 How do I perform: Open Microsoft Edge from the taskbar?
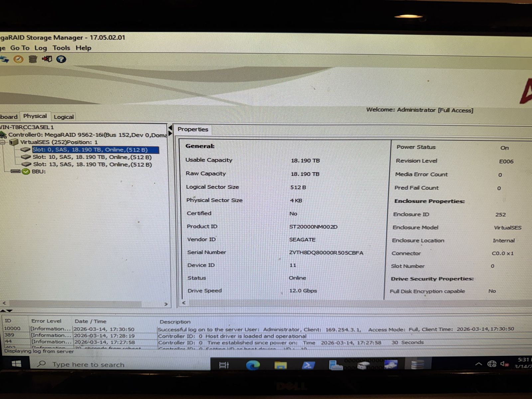253,365
